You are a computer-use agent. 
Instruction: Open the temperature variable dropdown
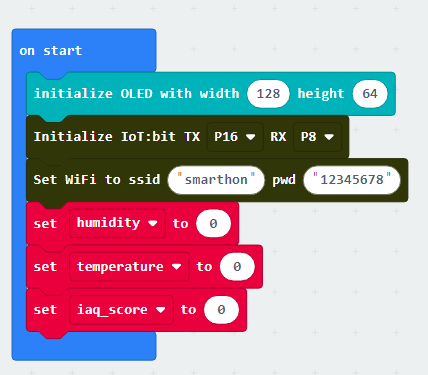129,266
